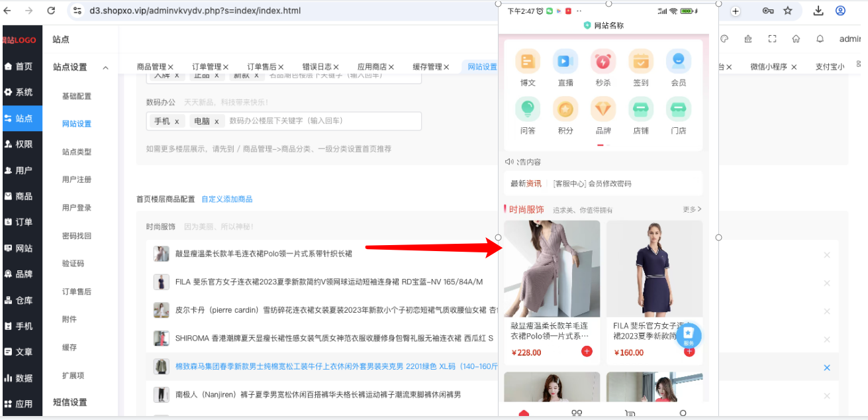
Task: Open browser downloads icon
Action: point(818,11)
